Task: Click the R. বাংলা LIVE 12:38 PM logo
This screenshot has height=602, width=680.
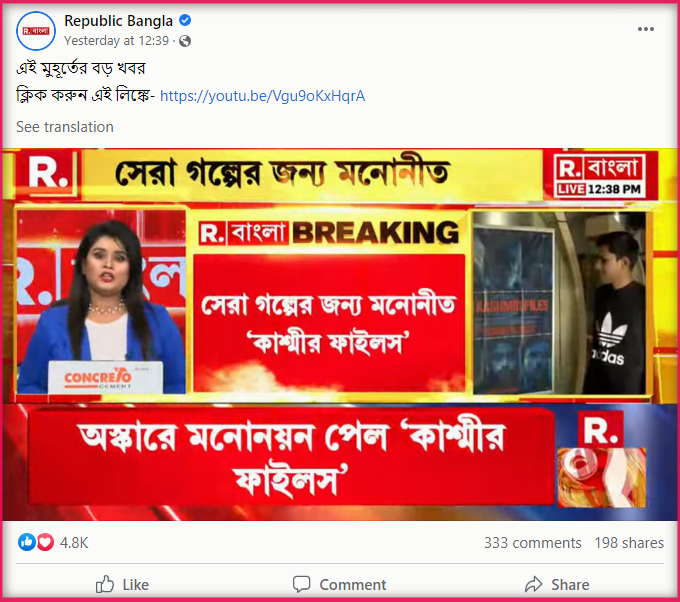Action: (x=600, y=175)
